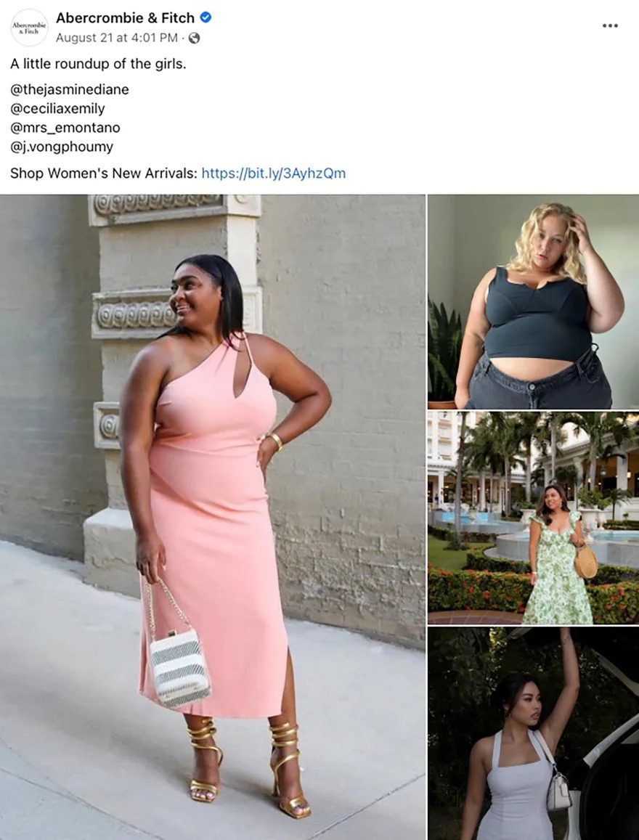Open the @ceciliaxemily mention
This screenshot has height=840, width=639.
pyautogui.click(x=58, y=109)
